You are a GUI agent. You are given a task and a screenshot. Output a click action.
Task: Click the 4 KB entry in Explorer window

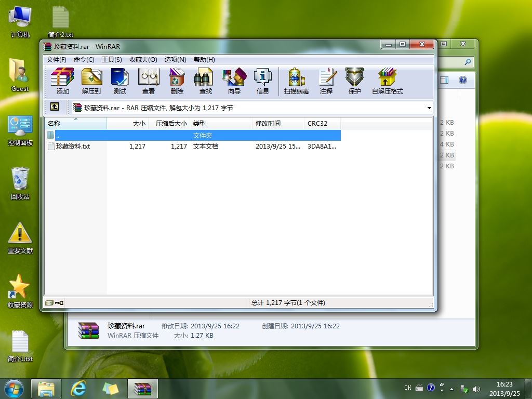447,144
